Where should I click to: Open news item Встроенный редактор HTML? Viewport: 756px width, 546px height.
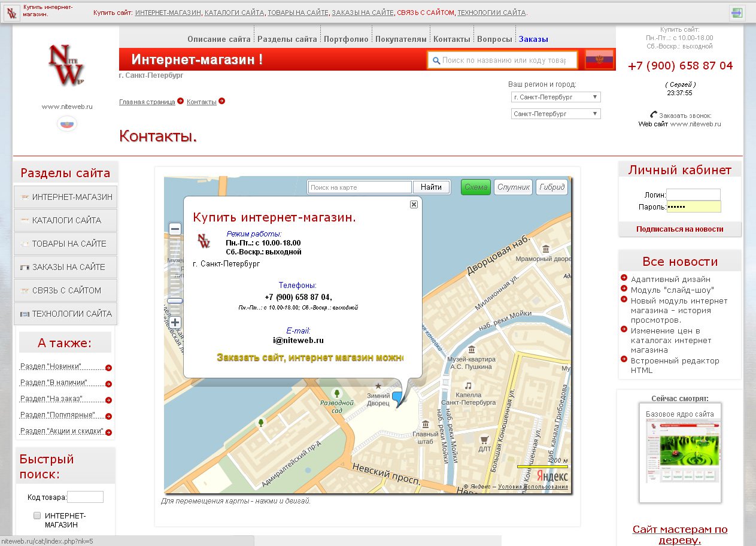click(675, 365)
